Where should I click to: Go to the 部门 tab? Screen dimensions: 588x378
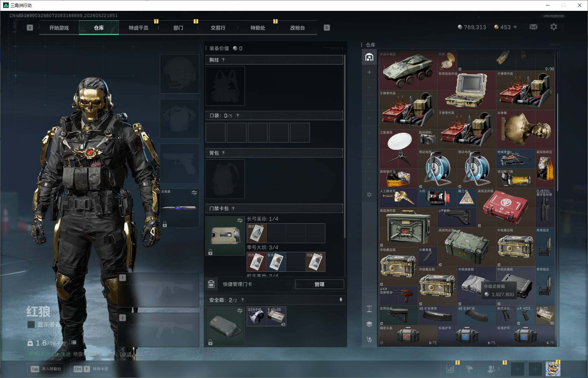tap(178, 28)
